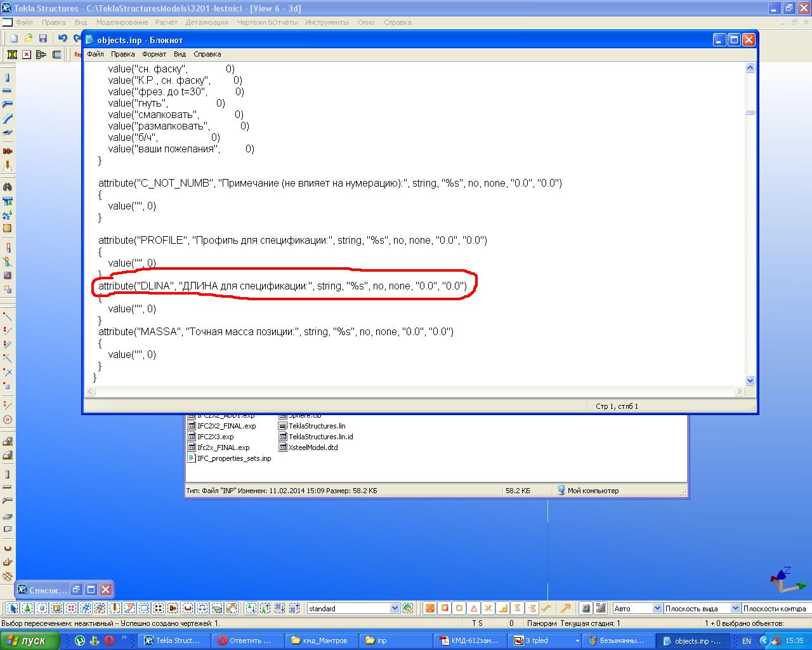Screen dimensions: 812x650
Task: Click the Save diskette icon in Tekla
Action: pos(43,39)
